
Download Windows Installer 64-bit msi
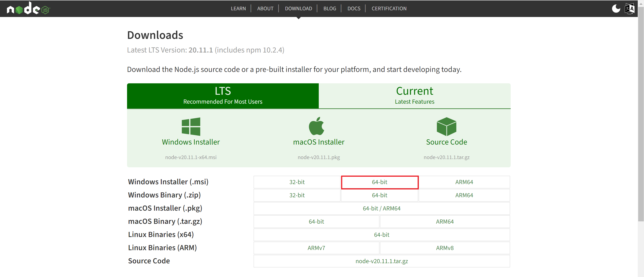pyautogui.click(x=379, y=182)
